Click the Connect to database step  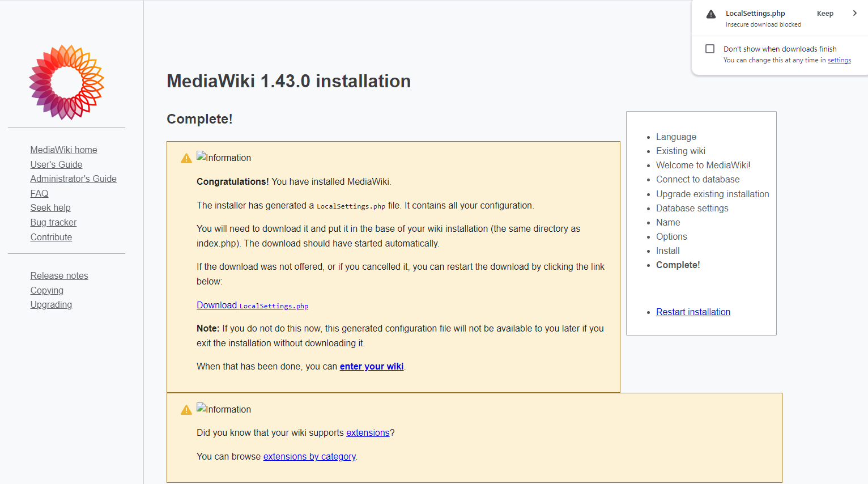tap(697, 179)
